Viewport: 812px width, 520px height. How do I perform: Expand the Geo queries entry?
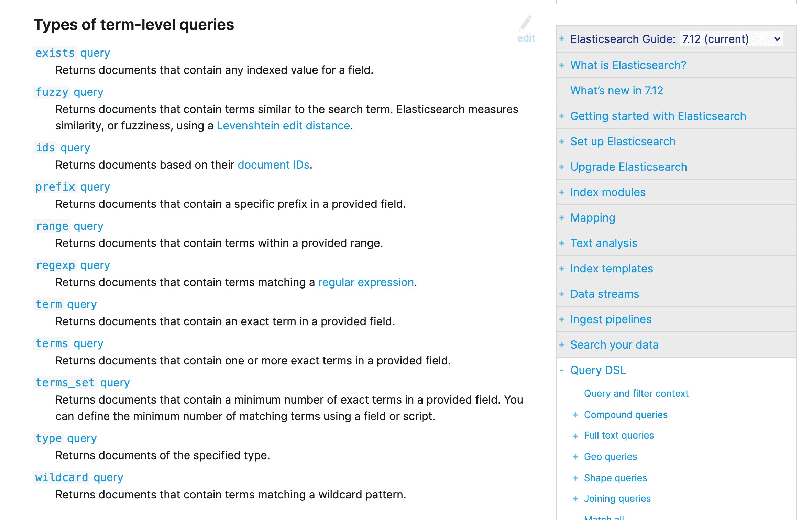[x=575, y=456]
